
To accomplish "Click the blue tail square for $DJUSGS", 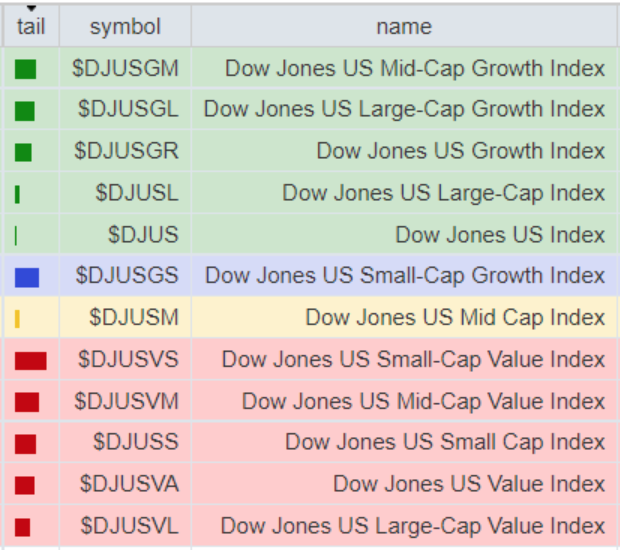I will (27, 277).
